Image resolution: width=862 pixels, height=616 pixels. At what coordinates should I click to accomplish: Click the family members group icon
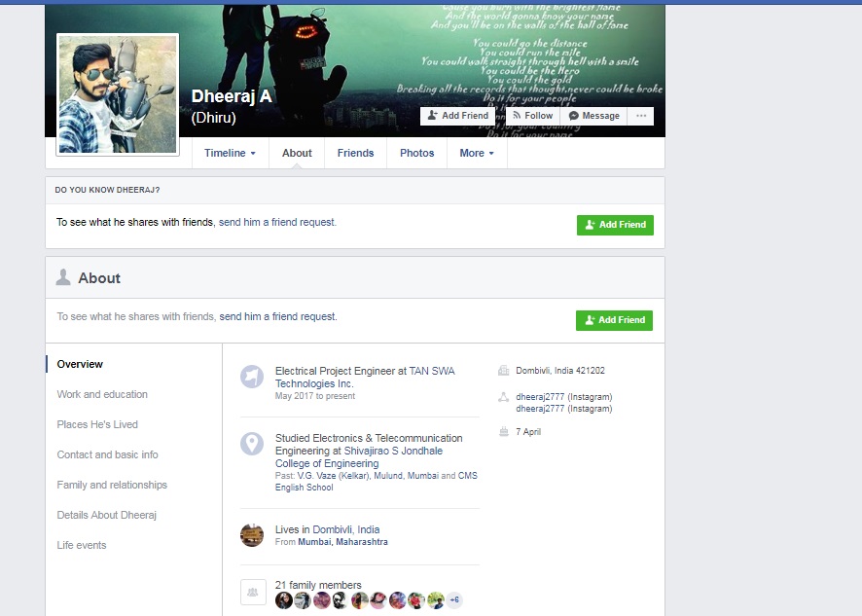pyautogui.click(x=253, y=593)
